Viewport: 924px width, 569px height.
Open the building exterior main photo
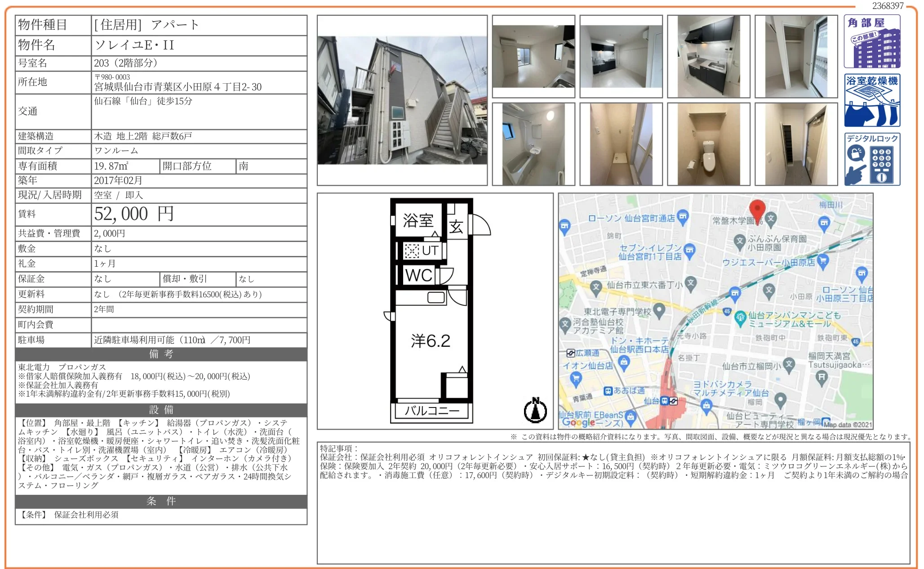402,100
